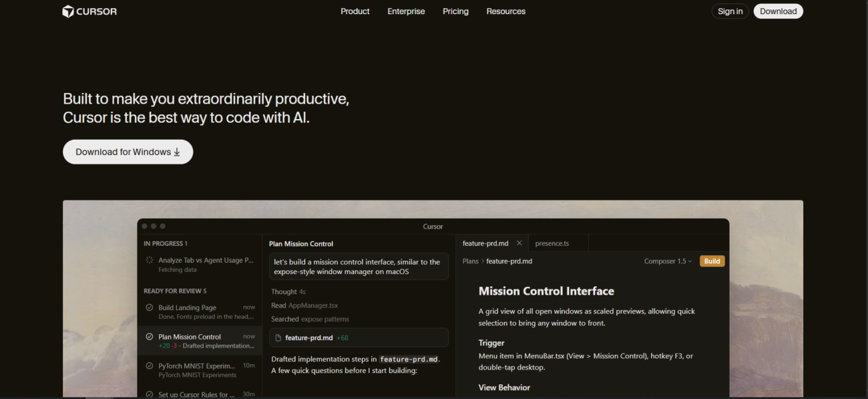868x399 pixels.
Task: Open the Composer 1.5 model dropdown
Action: 668,261
